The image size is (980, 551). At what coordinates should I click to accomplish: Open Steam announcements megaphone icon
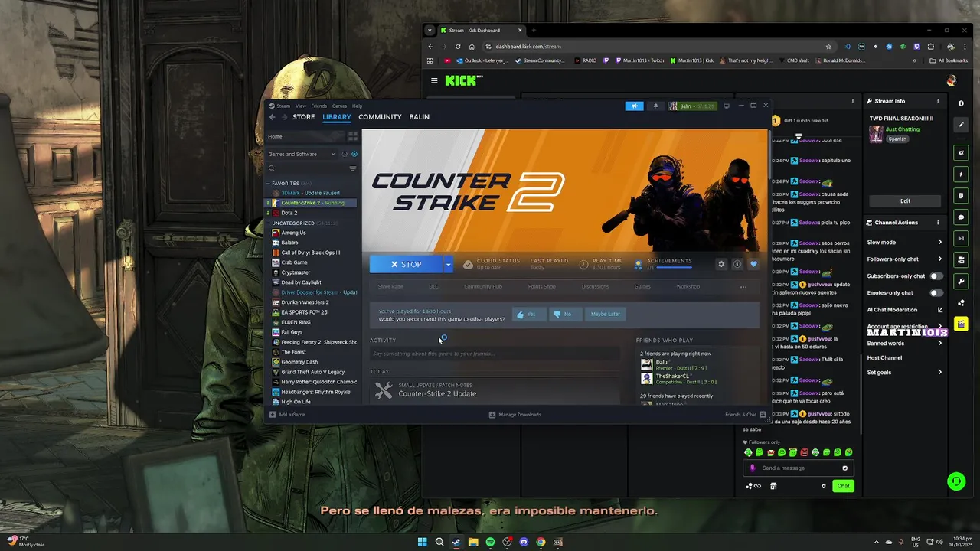(x=634, y=106)
